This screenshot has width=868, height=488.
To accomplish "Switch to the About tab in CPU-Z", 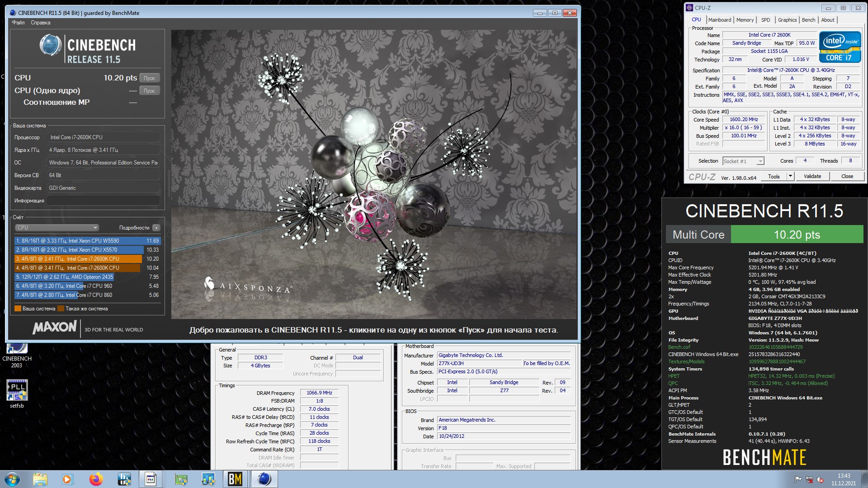I will 828,20.
